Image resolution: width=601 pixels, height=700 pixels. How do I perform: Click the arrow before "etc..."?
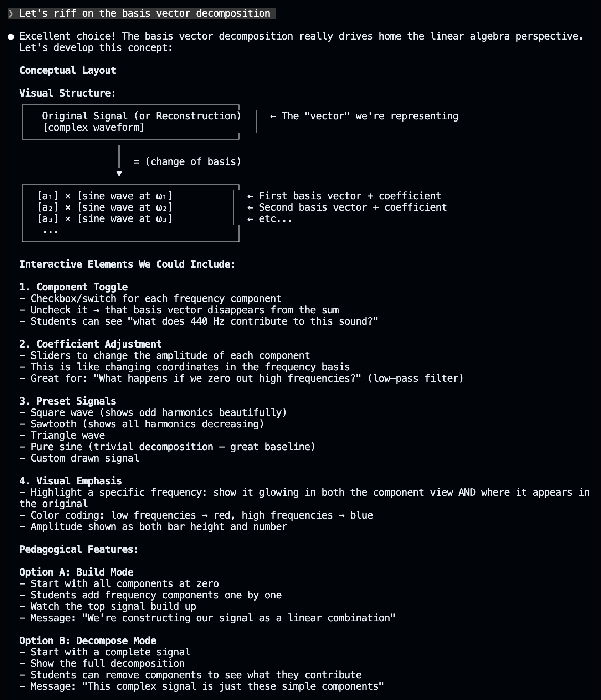(x=250, y=219)
